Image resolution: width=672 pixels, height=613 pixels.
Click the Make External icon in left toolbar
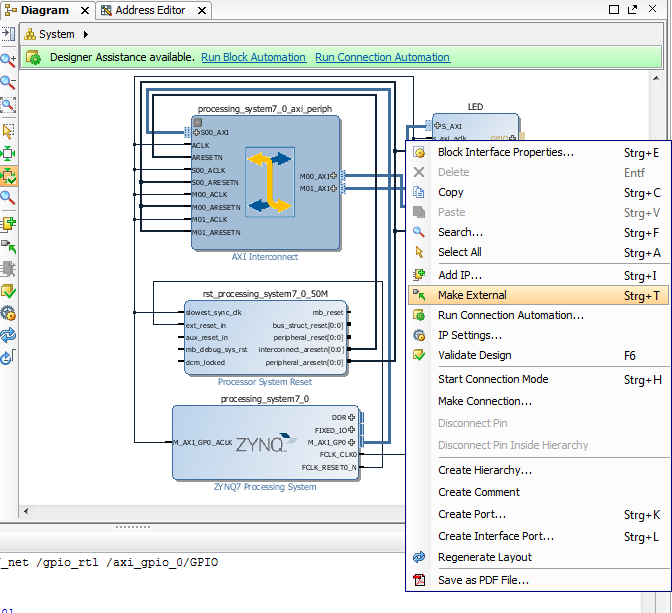(8, 246)
